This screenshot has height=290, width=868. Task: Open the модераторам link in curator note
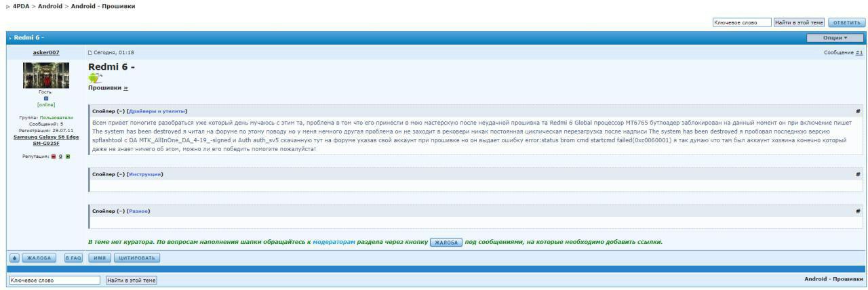334,242
